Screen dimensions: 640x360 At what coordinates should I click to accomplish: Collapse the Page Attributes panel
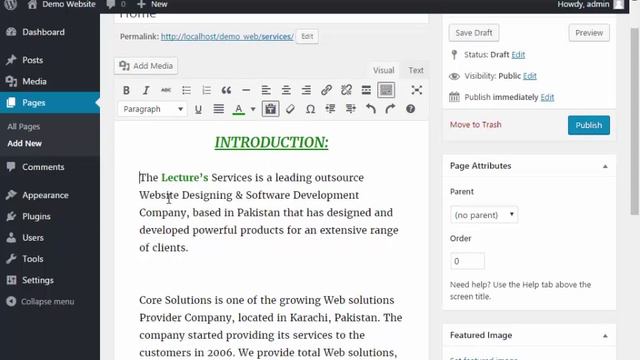coord(605,166)
